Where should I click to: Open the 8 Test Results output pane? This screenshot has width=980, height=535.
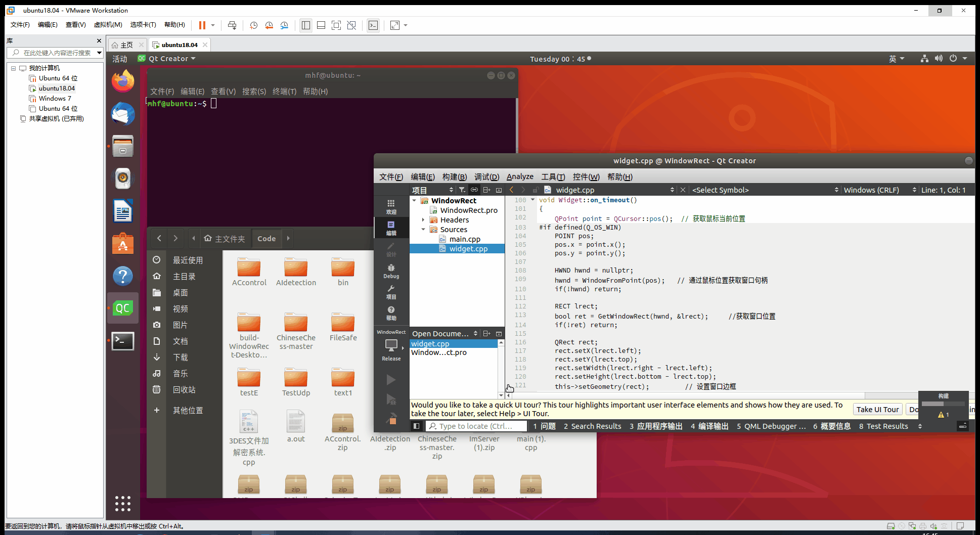pyautogui.click(x=883, y=426)
